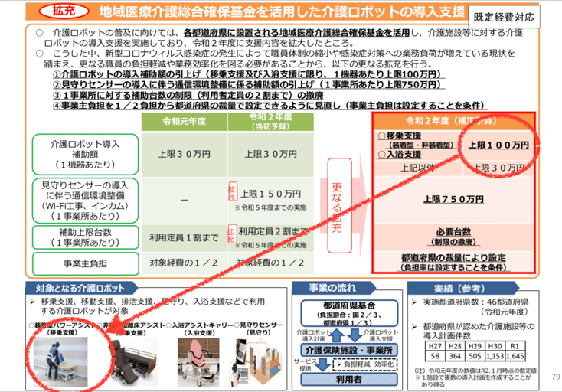Click the 都道府県の裁量により設定 cell
This screenshot has height=392, width=562.
tap(453, 263)
